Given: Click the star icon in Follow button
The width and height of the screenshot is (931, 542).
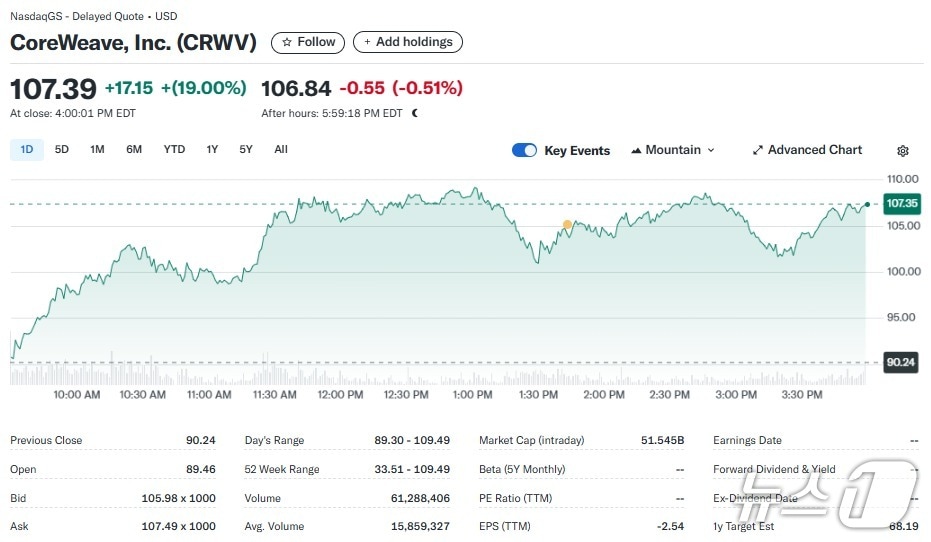Looking at the screenshot, I should tap(287, 42).
